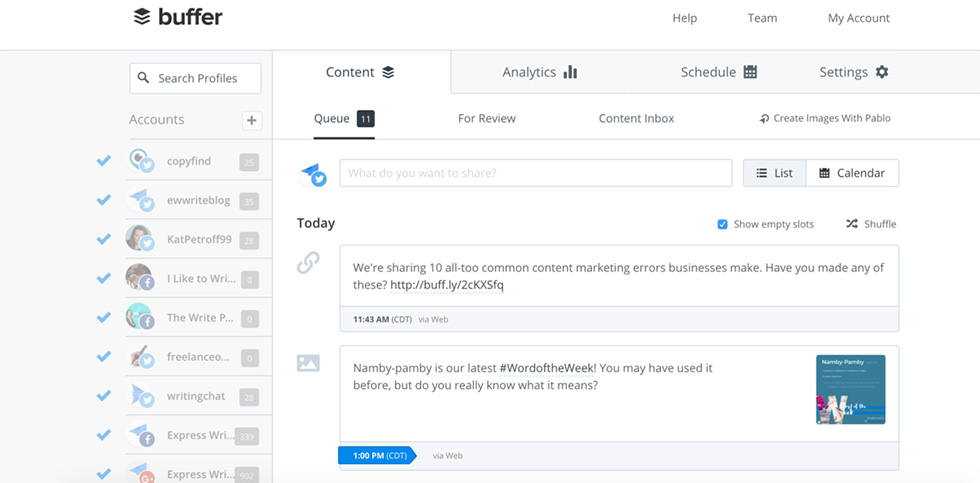Click the Today heading
Screen dimensions: 980x483
(316, 223)
